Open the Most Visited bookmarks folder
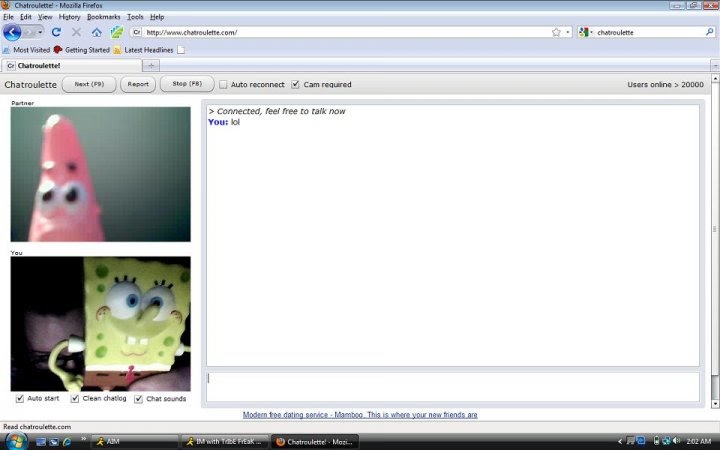Screen dimensions: 720x450 coord(27,50)
